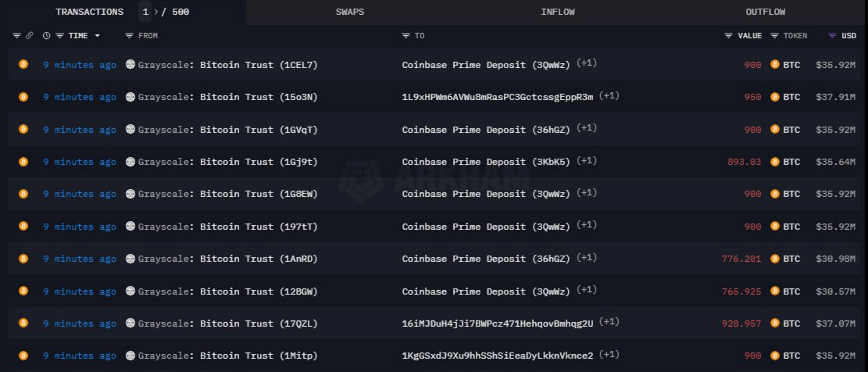868x372 pixels.
Task: Click Bitcoin icon of the 1Gj9t row
Action: 23,162
